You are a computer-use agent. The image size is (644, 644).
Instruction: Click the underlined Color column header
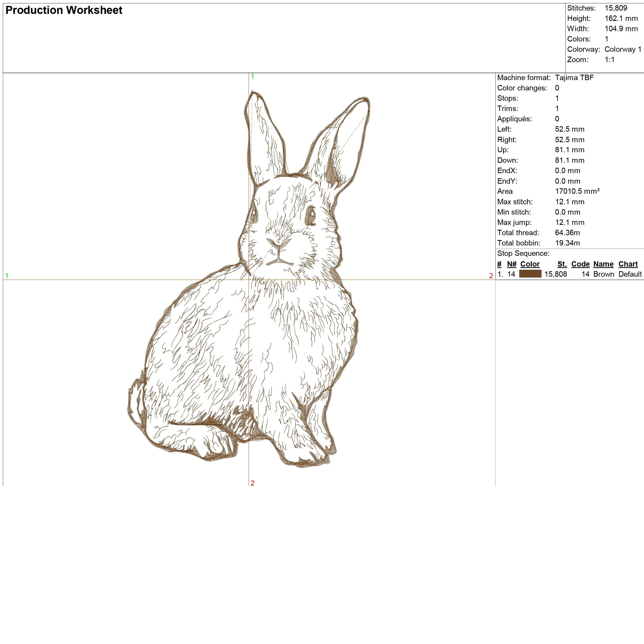pyautogui.click(x=530, y=264)
